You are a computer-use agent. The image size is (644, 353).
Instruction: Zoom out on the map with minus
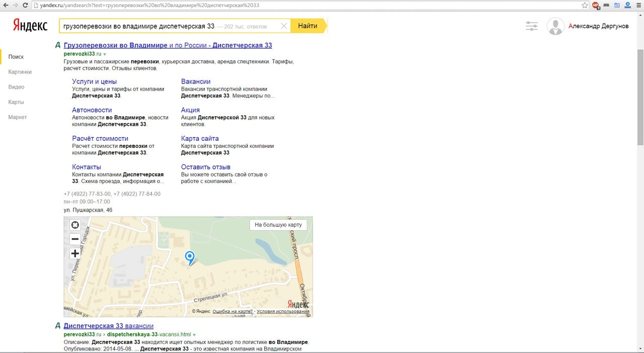click(75, 239)
